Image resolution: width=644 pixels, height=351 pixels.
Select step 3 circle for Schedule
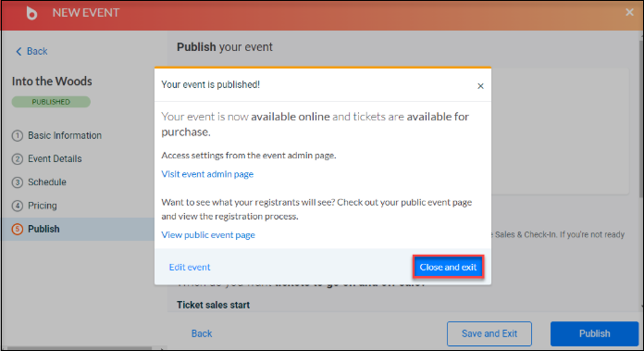pos(18,182)
